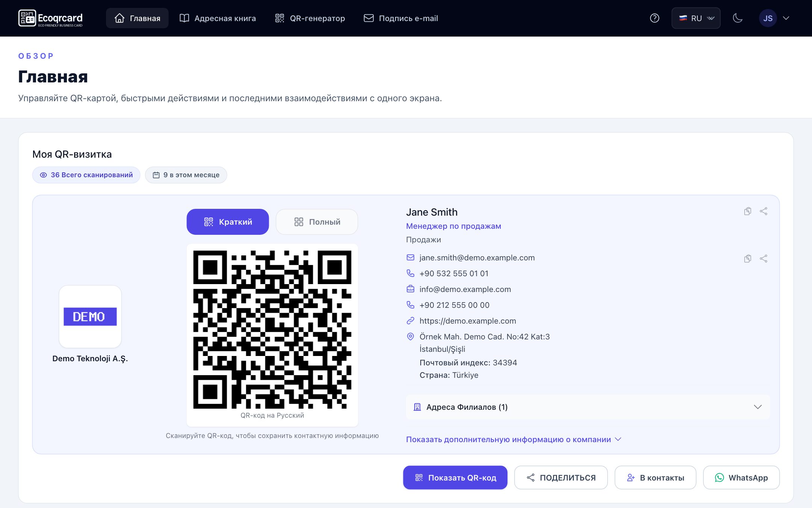Copy Jane Smith name details icon

(x=748, y=211)
